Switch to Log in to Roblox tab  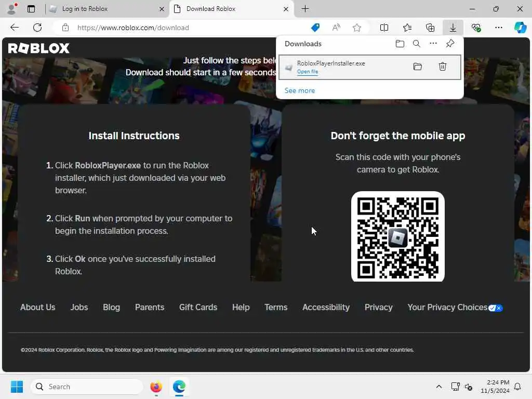click(x=107, y=9)
